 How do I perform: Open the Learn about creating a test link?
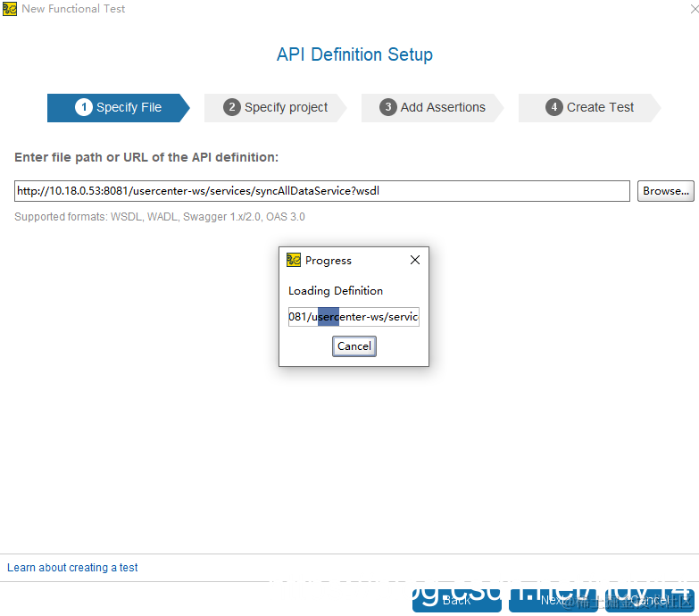click(72, 568)
